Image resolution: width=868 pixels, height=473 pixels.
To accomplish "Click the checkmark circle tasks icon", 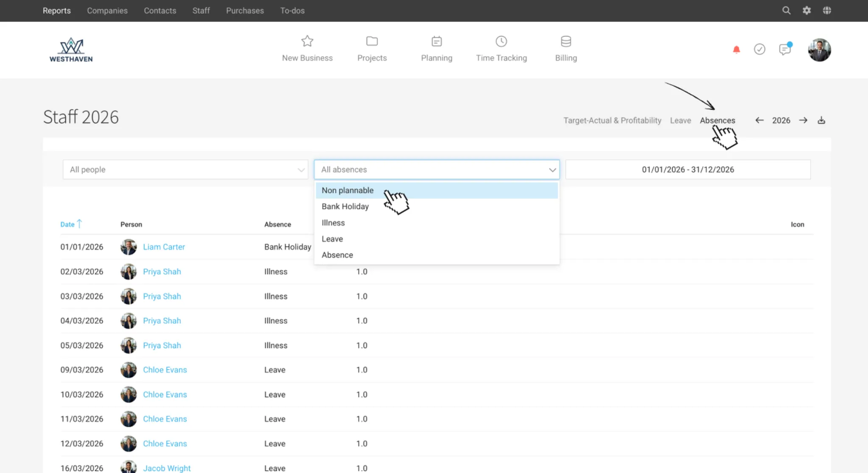I will pyautogui.click(x=759, y=50).
